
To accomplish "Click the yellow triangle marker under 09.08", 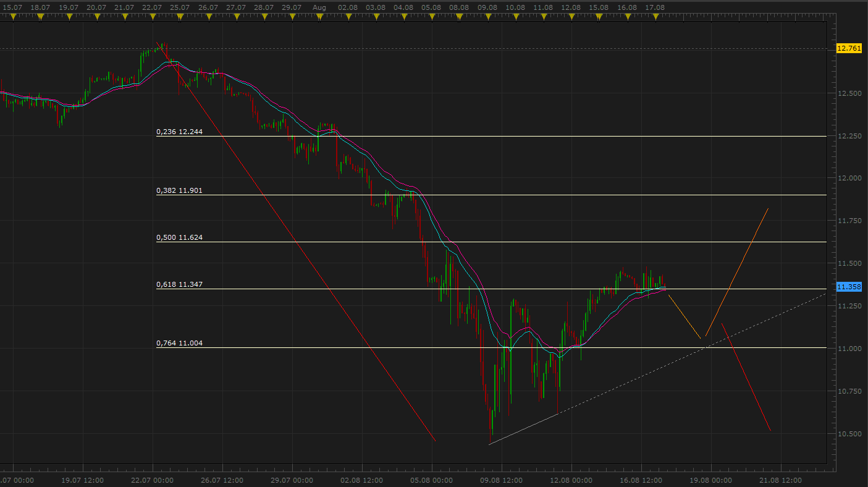I will click(x=488, y=17).
